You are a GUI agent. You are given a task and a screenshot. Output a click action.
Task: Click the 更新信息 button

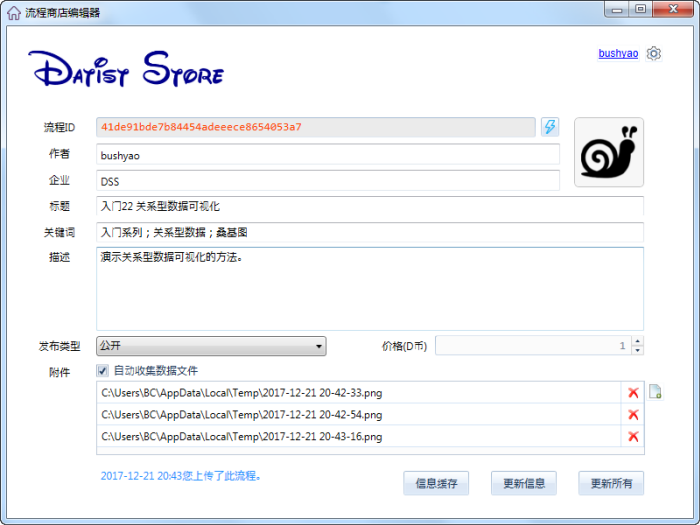524,483
